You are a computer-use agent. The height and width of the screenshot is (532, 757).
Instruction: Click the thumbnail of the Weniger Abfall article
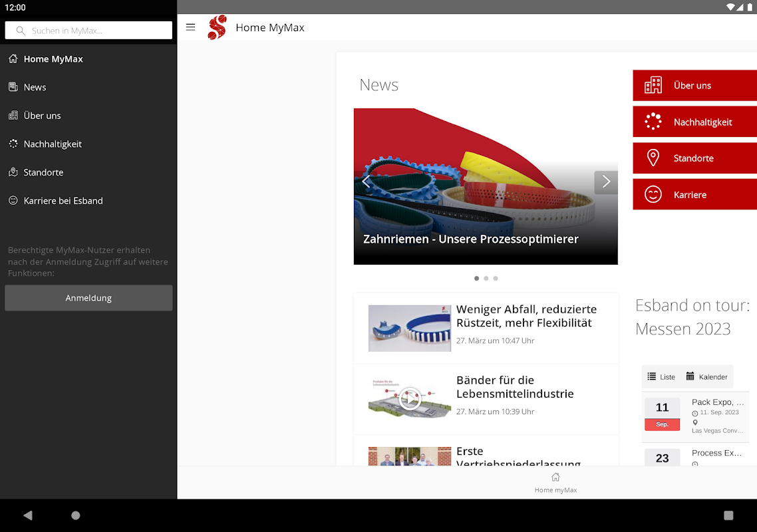(409, 329)
